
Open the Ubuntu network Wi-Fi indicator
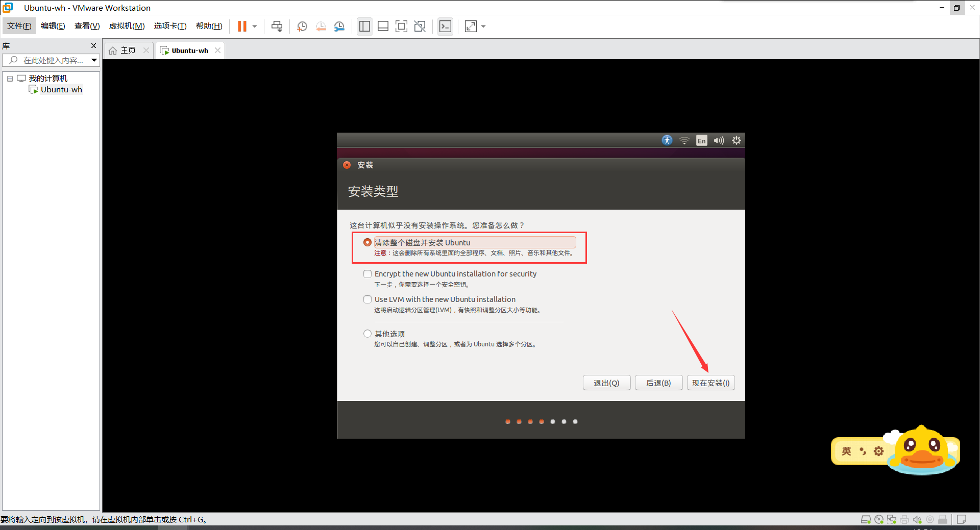point(684,140)
